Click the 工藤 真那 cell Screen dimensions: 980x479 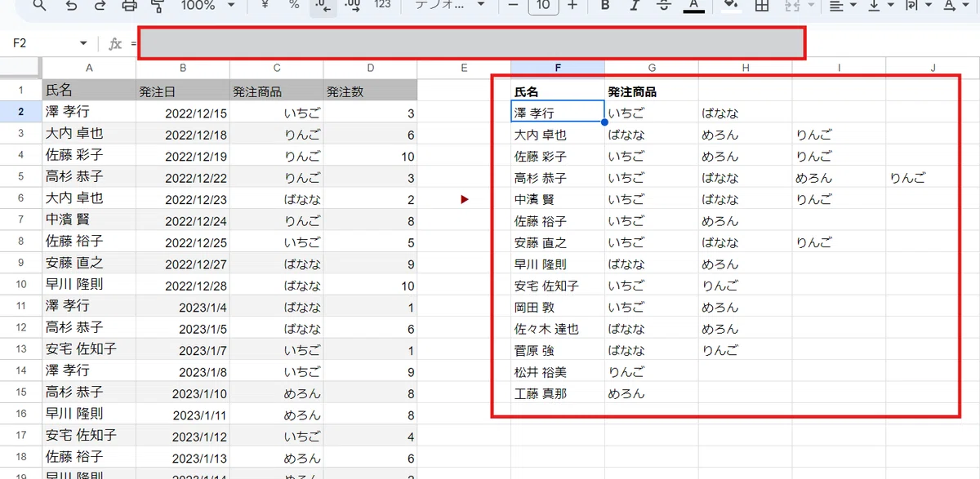pos(558,393)
